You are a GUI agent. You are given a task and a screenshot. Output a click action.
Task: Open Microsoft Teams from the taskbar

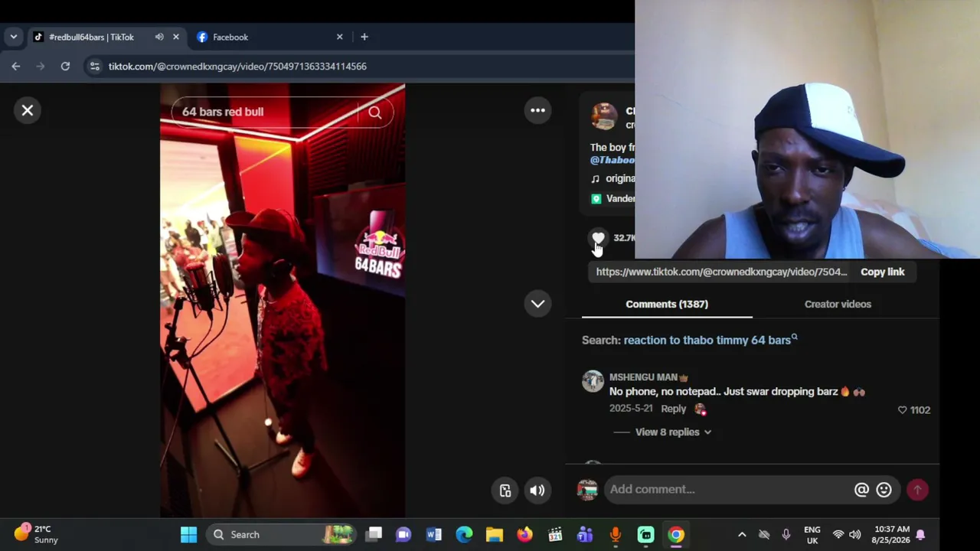[x=585, y=535]
